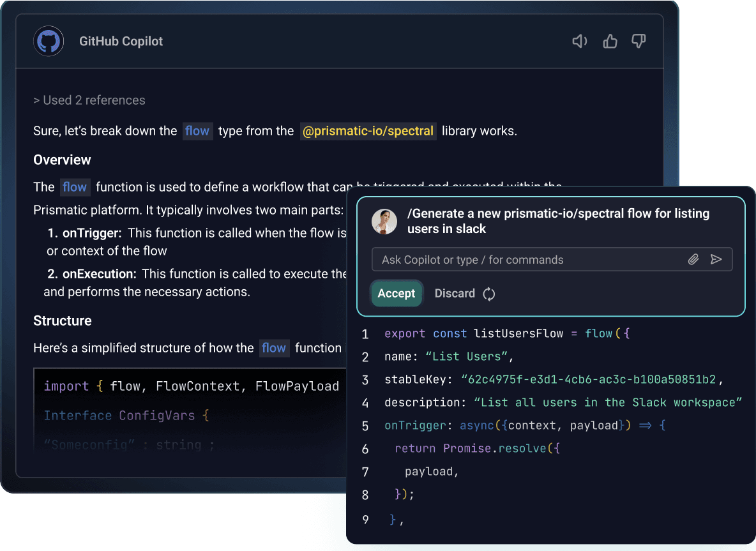Click line number 9 in the code gutter

click(365, 520)
